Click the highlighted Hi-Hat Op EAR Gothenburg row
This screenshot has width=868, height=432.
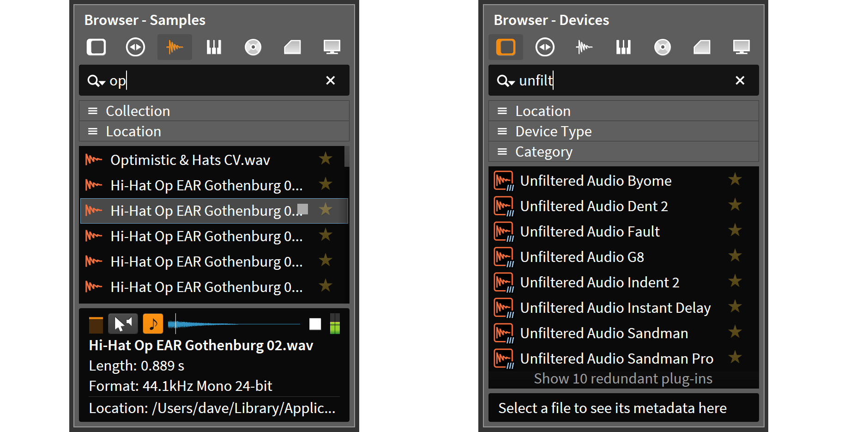[214, 211]
